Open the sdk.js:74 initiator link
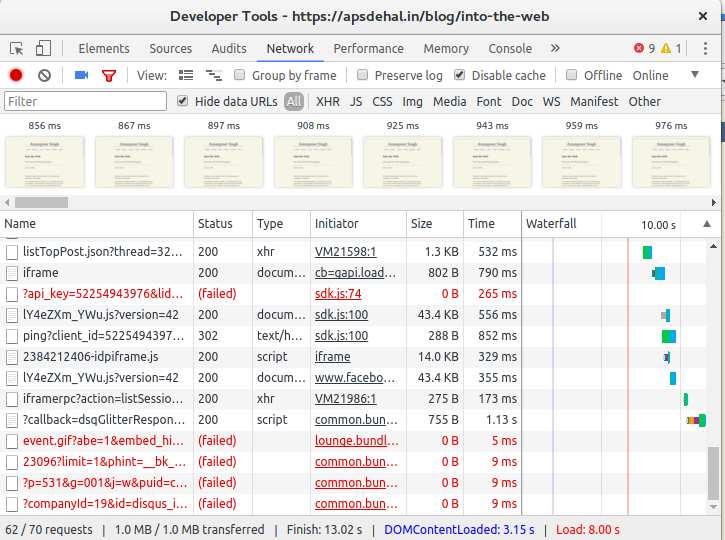The image size is (725, 540). [338, 293]
